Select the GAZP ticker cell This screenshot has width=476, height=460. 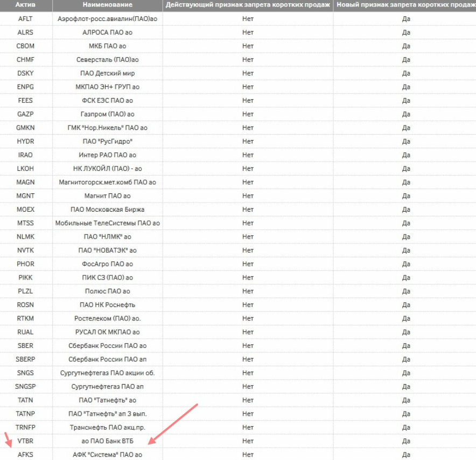click(25, 114)
